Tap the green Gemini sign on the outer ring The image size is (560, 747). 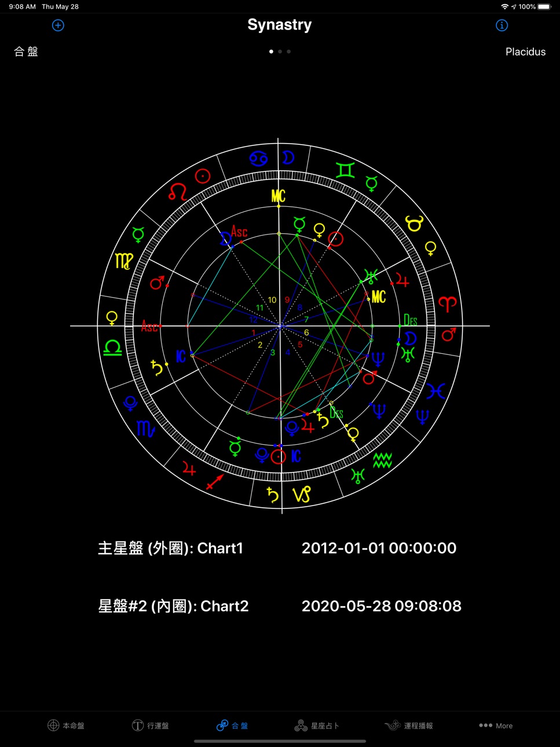click(x=345, y=170)
